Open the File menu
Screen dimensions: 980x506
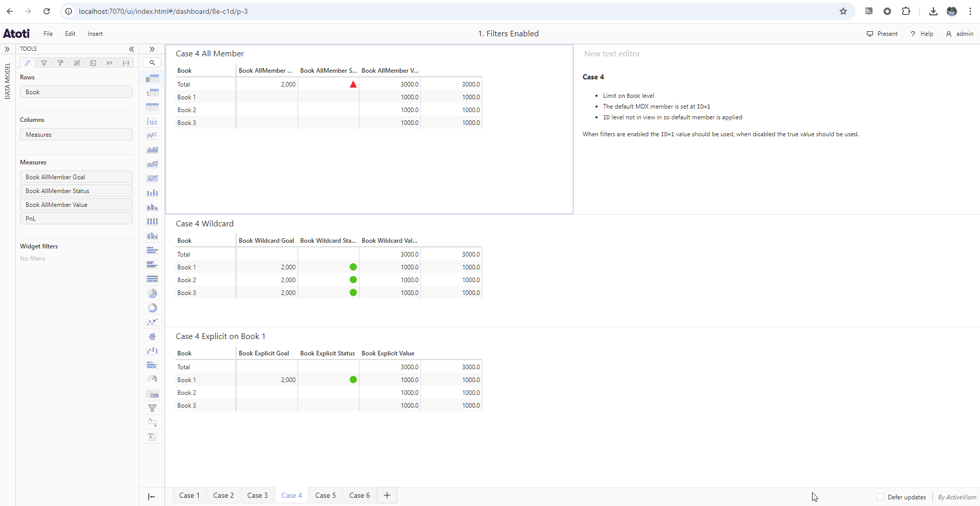[x=48, y=34]
